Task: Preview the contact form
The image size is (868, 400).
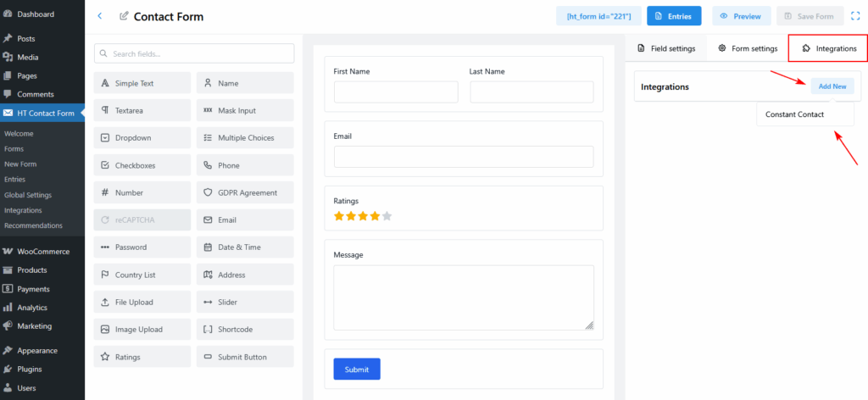Action: click(741, 16)
